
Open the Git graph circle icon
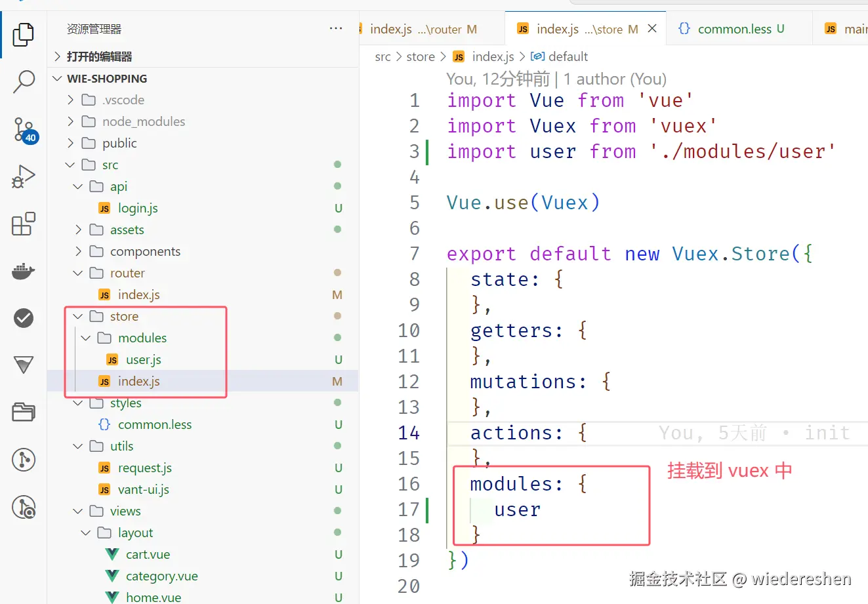pos(24,460)
